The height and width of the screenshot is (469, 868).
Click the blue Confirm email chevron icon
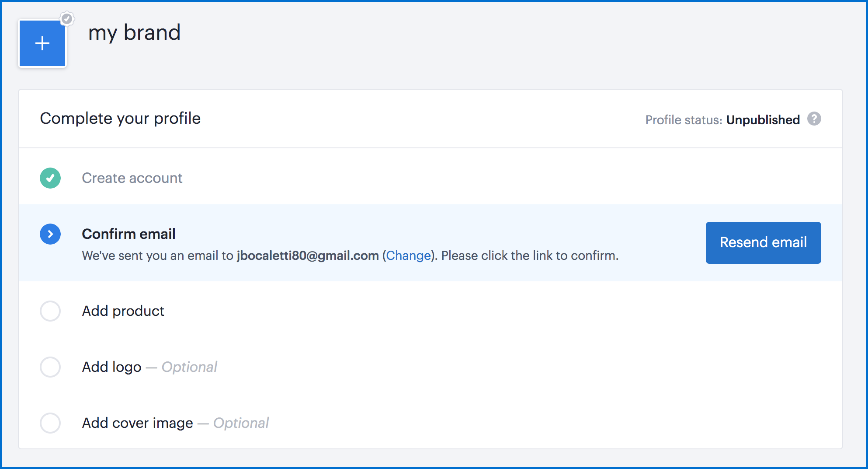click(x=50, y=234)
